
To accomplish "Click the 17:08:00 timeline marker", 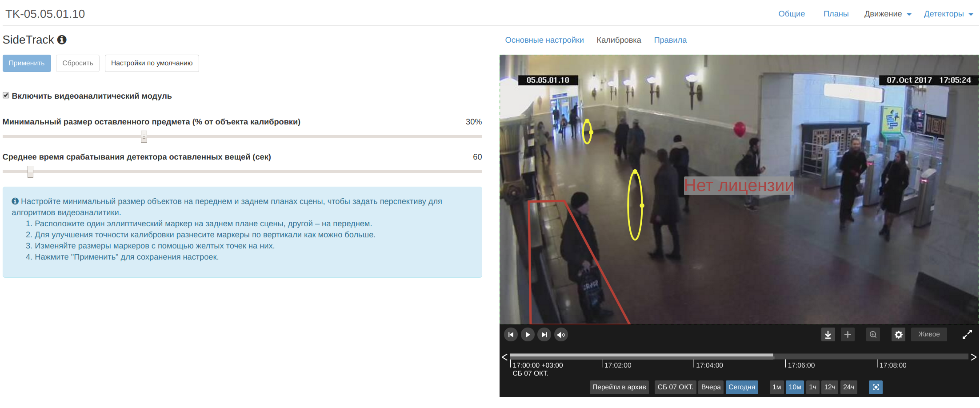I will (892, 365).
